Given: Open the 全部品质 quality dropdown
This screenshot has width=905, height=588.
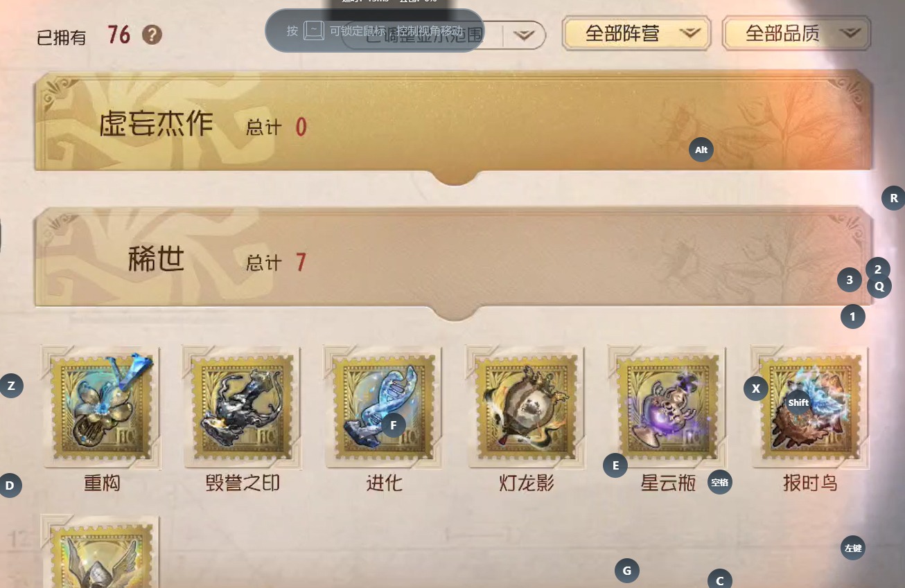Looking at the screenshot, I should [x=796, y=34].
